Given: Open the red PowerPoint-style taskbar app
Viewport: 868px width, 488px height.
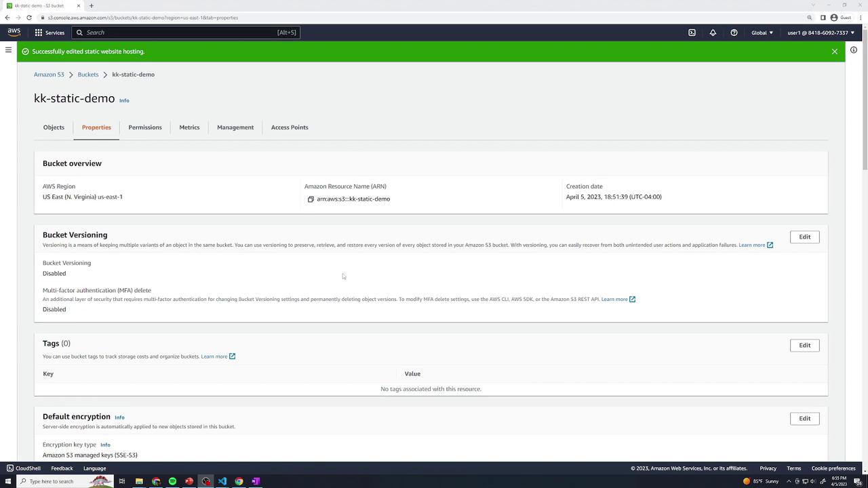Looking at the screenshot, I should tap(189, 481).
